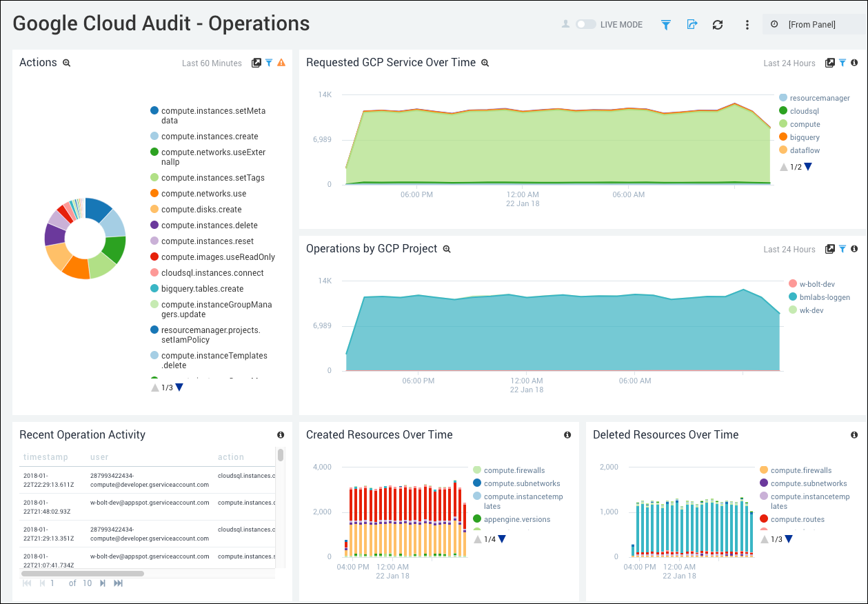Click the magnifier next to Operations by GCP Project
868x604 pixels.
coord(447,249)
